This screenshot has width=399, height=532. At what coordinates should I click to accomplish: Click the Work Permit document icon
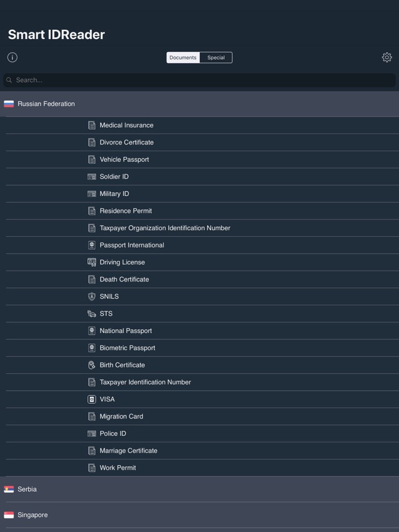pyautogui.click(x=92, y=468)
